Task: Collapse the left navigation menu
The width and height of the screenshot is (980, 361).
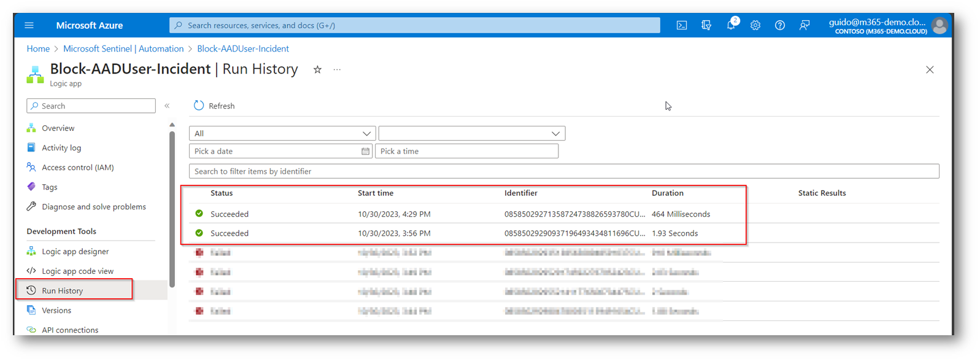Action: pos(167,106)
